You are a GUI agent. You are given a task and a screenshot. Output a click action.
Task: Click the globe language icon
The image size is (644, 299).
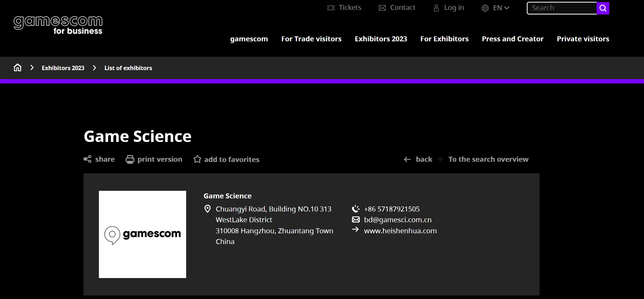click(485, 8)
